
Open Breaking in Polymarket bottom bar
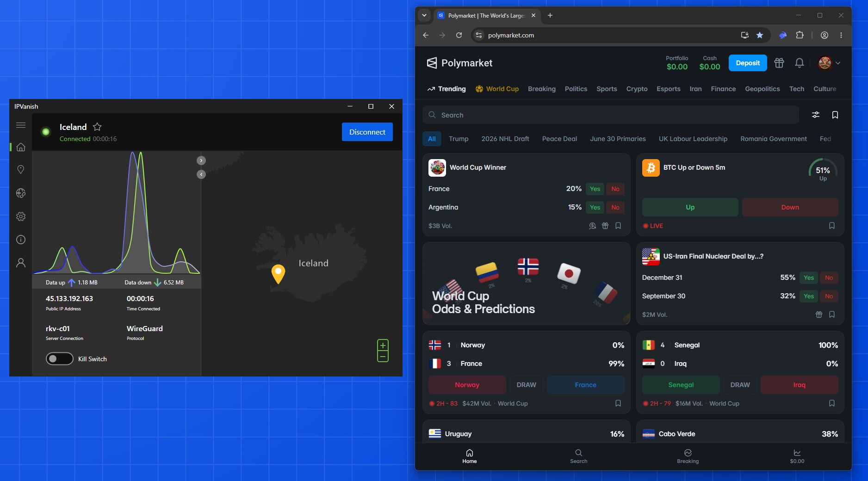[x=688, y=456]
